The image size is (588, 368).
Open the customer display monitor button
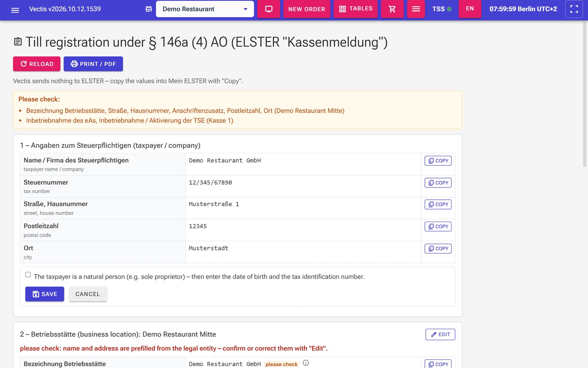tap(269, 9)
